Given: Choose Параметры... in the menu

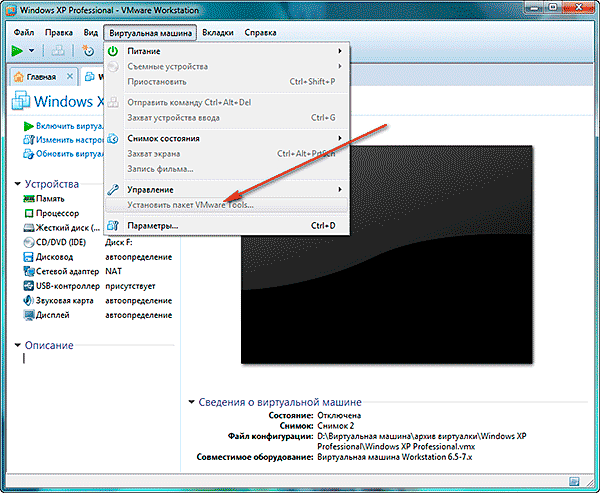Looking at the screenshot, I should [227, 226].
